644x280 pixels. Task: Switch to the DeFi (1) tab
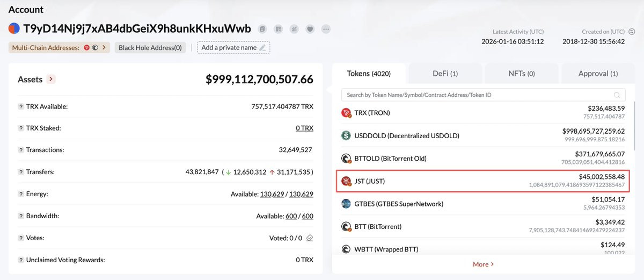(445, 74)
